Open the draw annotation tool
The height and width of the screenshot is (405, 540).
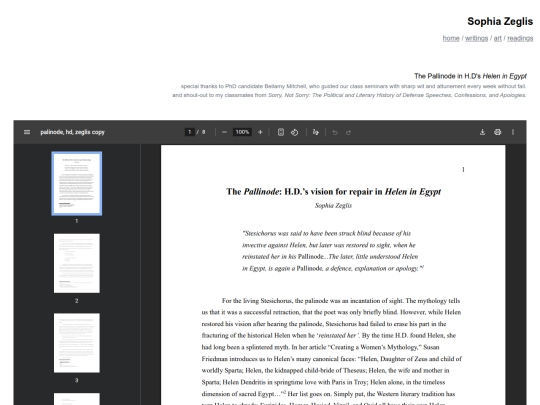click(x=315, y=132)
